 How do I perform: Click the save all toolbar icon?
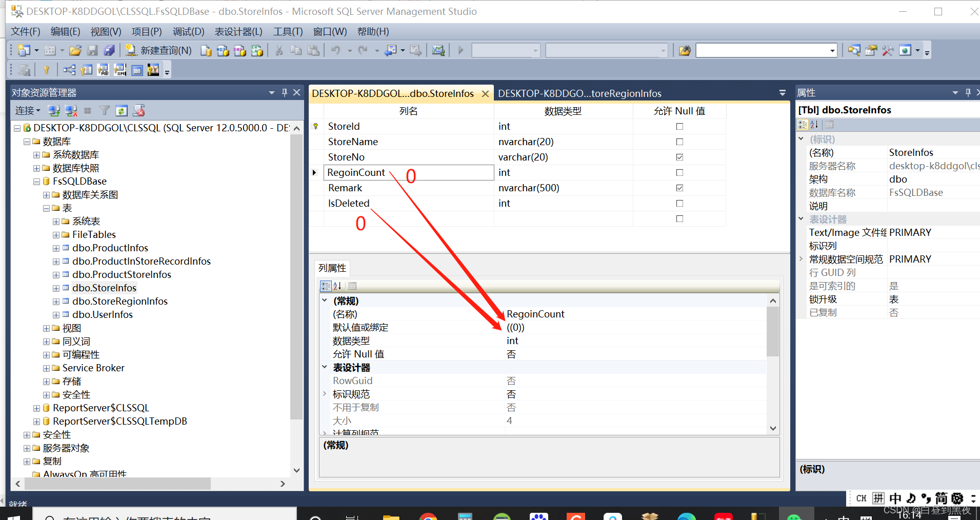[x=109, y=50]
